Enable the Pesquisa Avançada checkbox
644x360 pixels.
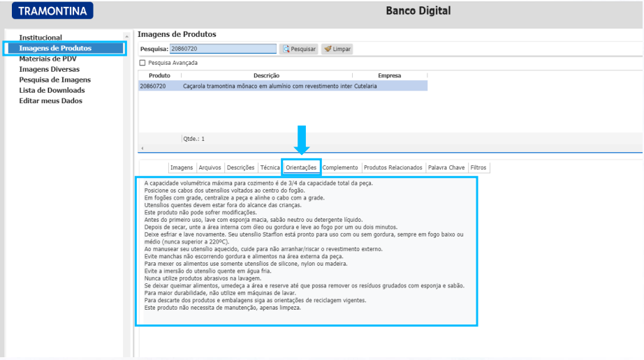142,63
